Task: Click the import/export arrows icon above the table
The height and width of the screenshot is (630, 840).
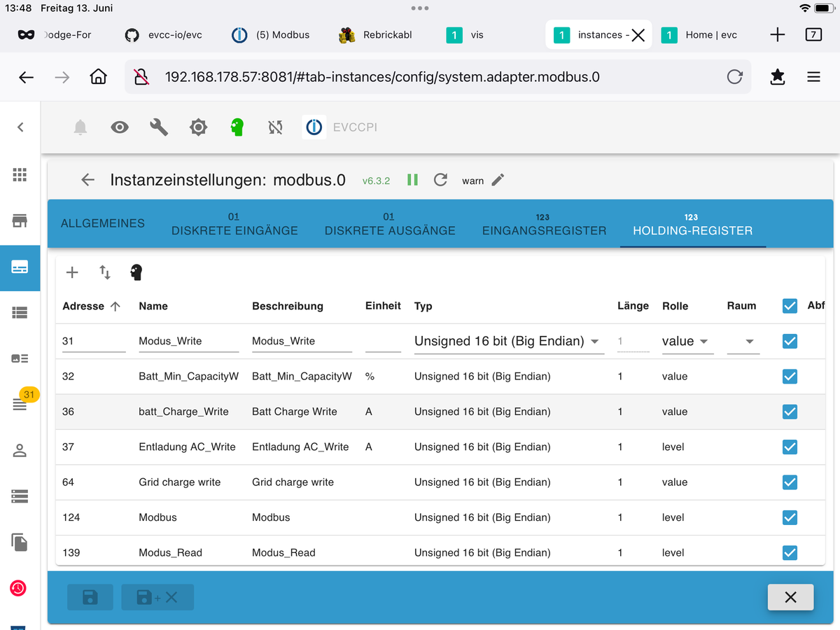Action: pyautogui.click(x=104, y=272)
